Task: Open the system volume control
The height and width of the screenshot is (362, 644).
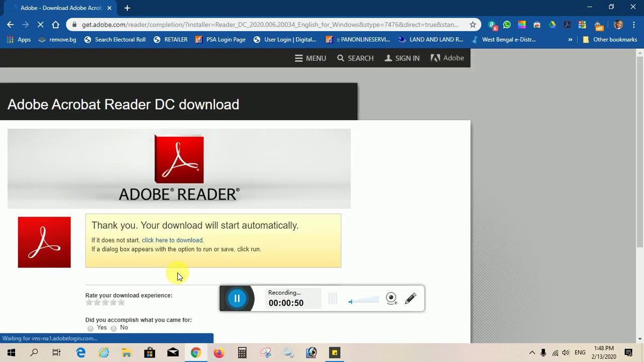Action: (x=566, y=353)
